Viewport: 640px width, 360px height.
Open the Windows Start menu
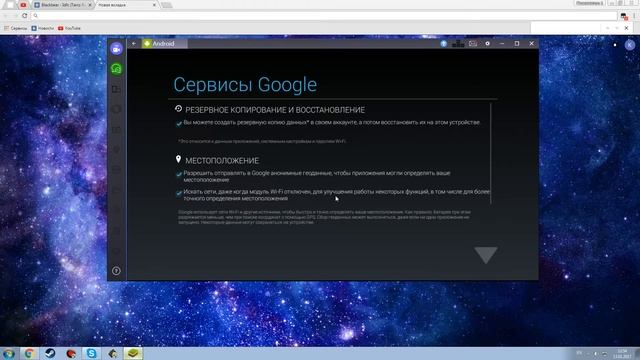coord(9,353)
